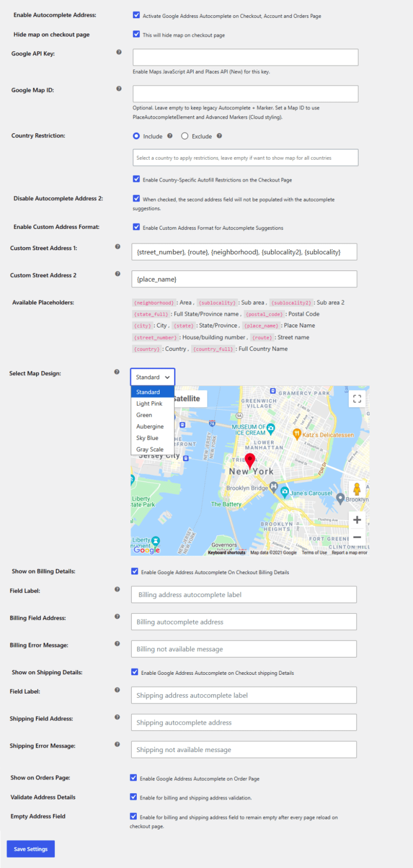Click Shipping not available message field

[244, 749]
